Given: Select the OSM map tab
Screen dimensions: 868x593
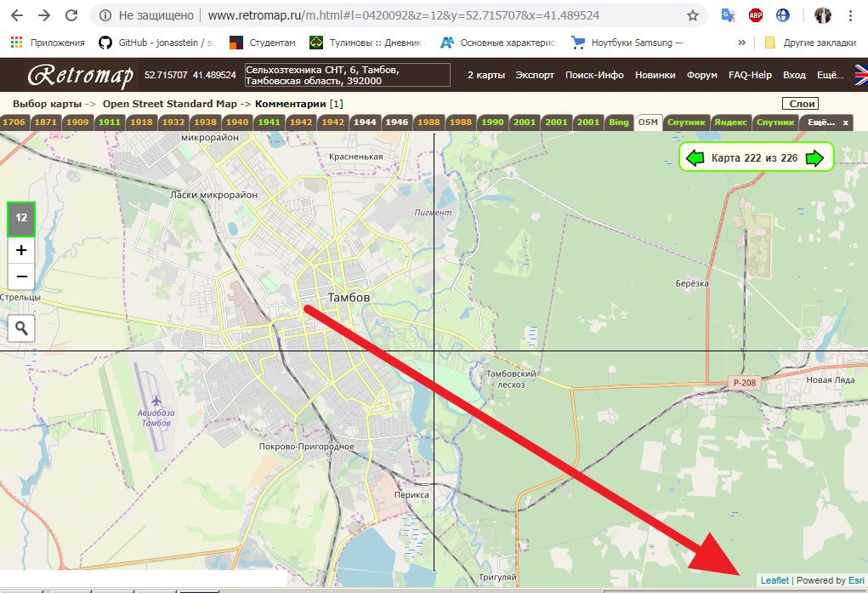Looking at the screenshot, I should click(x=648, y=123).
